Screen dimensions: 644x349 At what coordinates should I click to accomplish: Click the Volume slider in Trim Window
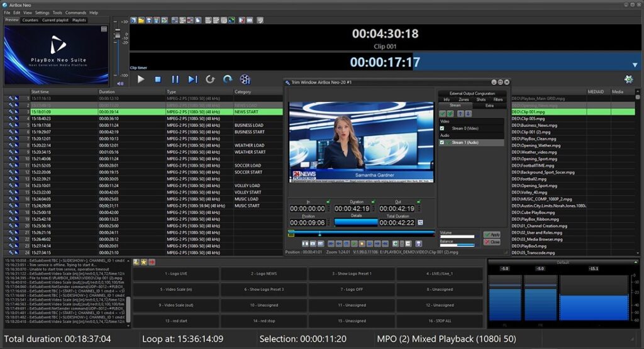[x=457, y=237]
